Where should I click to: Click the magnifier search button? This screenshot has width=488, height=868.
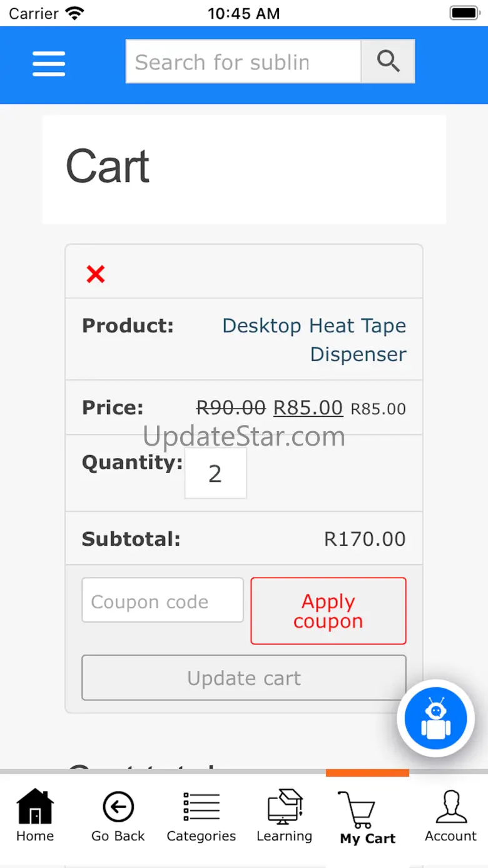click(x=388, y=61)
